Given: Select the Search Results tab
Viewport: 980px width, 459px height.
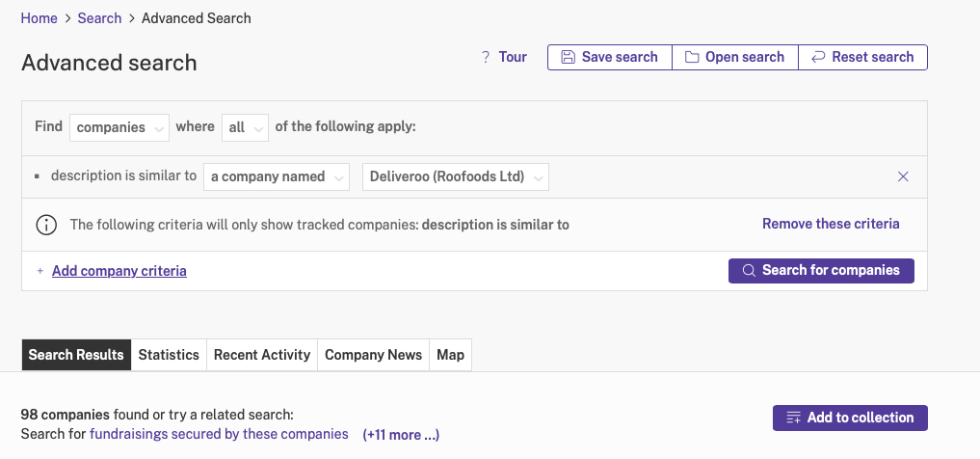Looking at the screenshot, I should [76, 355].
